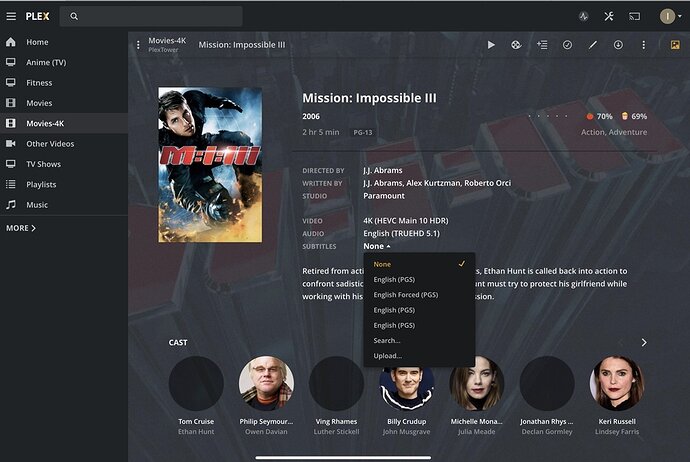The height and width of the screenshot is (462, 690).
Task: Select Upload... in the subtitles menu
Action: point(419,356)
